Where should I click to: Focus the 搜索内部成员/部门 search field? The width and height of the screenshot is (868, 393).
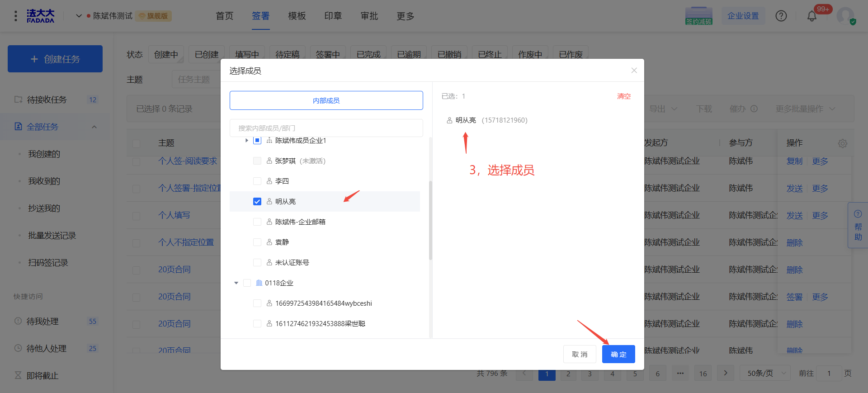326,128
